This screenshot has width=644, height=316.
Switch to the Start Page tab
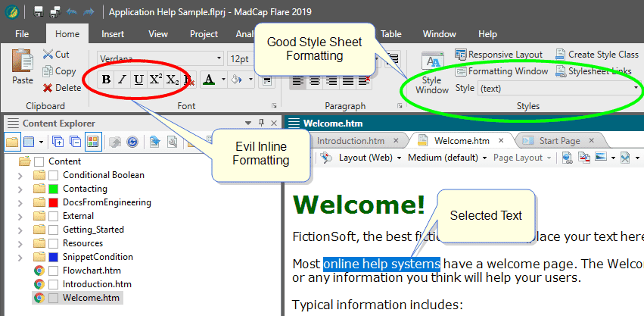[559, 141]
